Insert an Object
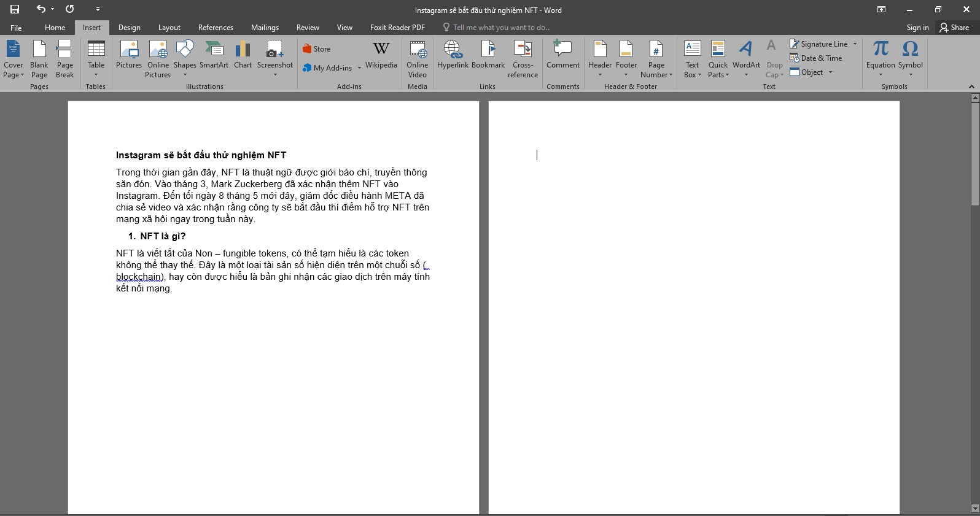The image size is (980, 516). [x=807, y=72]
